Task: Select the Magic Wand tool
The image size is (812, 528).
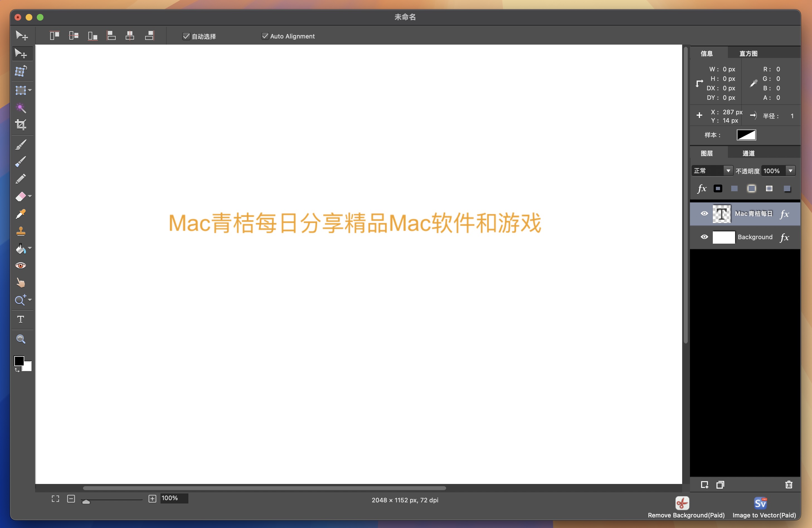Action: tap(21, 108)
